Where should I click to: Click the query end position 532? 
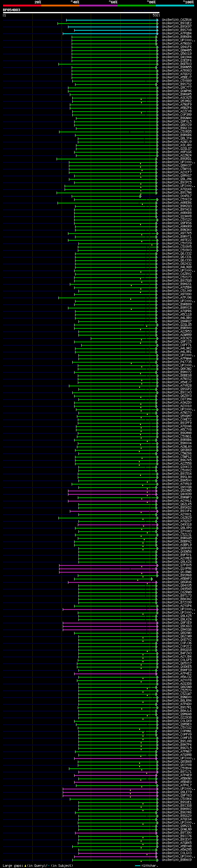155,15
